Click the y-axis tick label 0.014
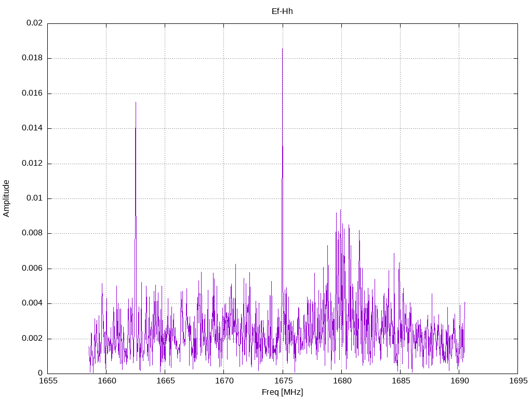 (x=32, y=128)
